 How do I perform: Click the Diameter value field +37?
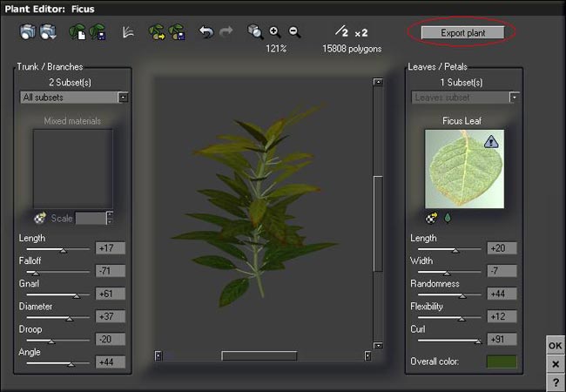pos(111,316)
